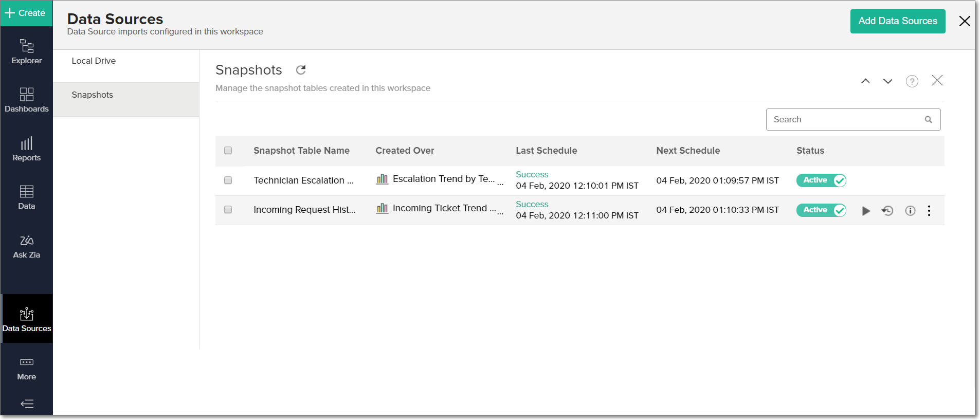Go to Reports in the sidebar

(x=27, y=149)
